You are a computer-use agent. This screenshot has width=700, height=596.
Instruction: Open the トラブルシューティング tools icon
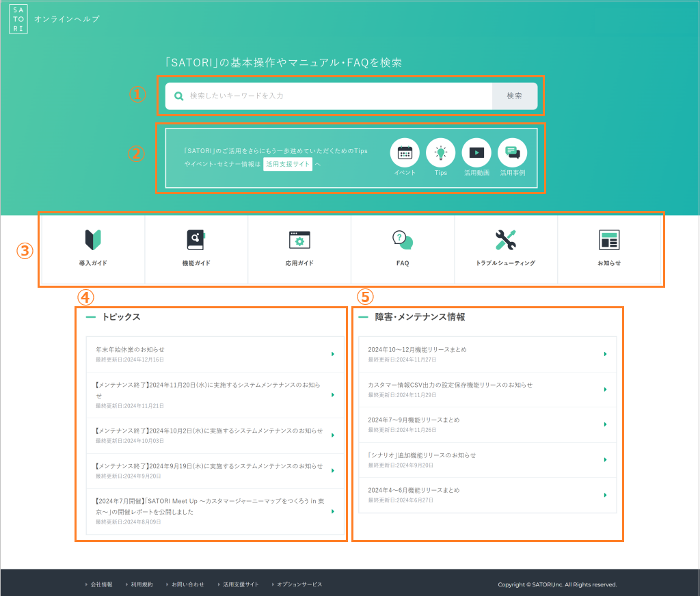tap(506, 240)
